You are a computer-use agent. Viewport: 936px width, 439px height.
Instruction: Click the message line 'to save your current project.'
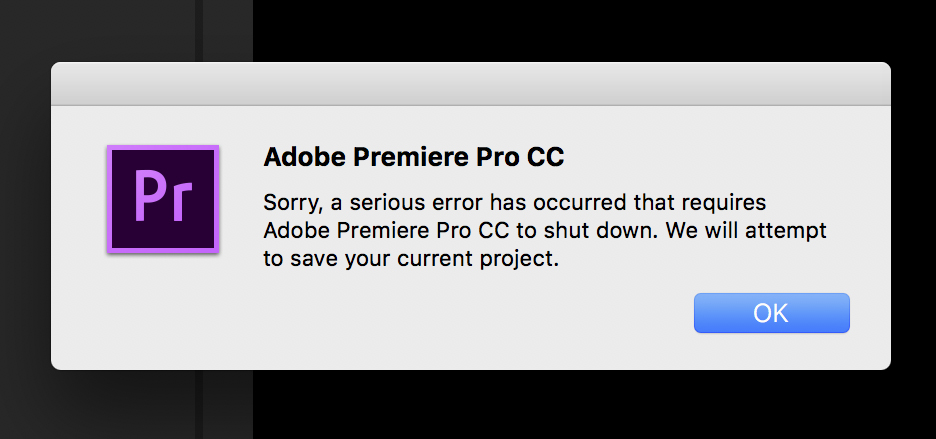click(x=411, y=260)
